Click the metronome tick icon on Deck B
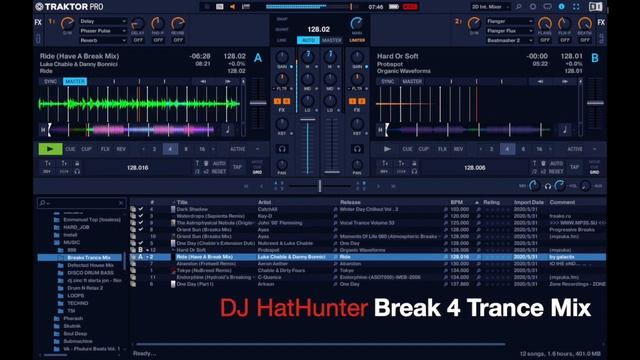This screenshot has width=640, height=360. point(565,130)
